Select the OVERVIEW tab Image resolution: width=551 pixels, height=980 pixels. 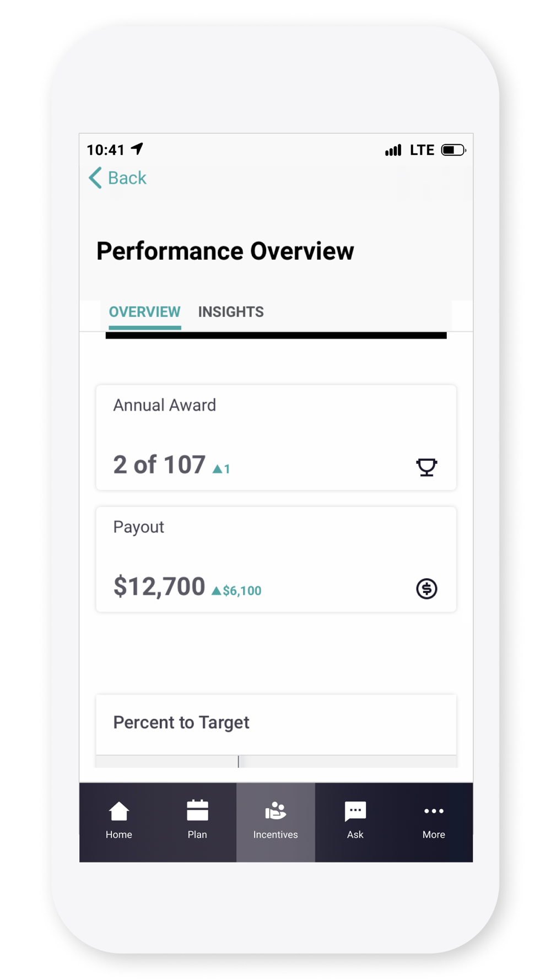(144, 312)
